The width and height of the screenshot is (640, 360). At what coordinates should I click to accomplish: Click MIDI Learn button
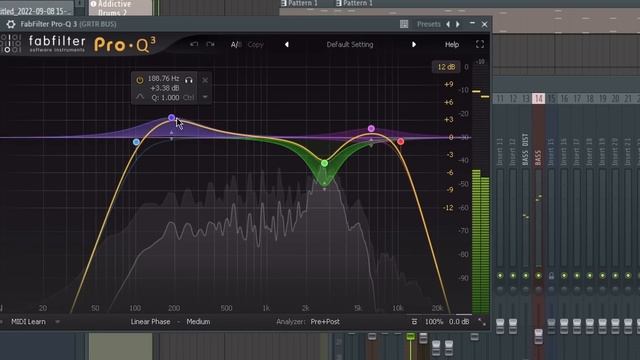pos(28,322)
